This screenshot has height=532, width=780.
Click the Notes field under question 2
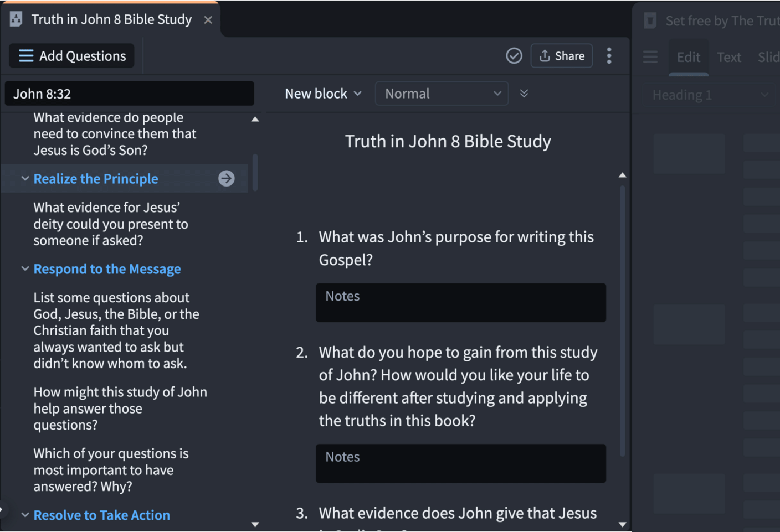(x=461, y=463)
